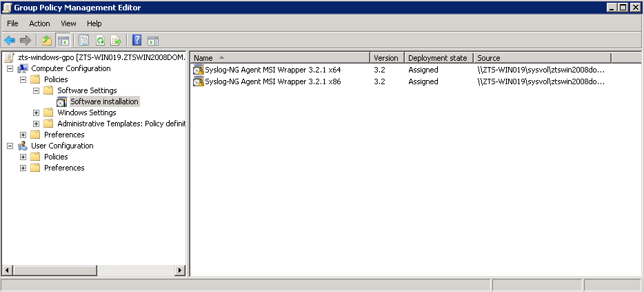Screen dimensions: 644x292
Task: Click Assigned state of x86 package
Action: [x=423, y=81]
